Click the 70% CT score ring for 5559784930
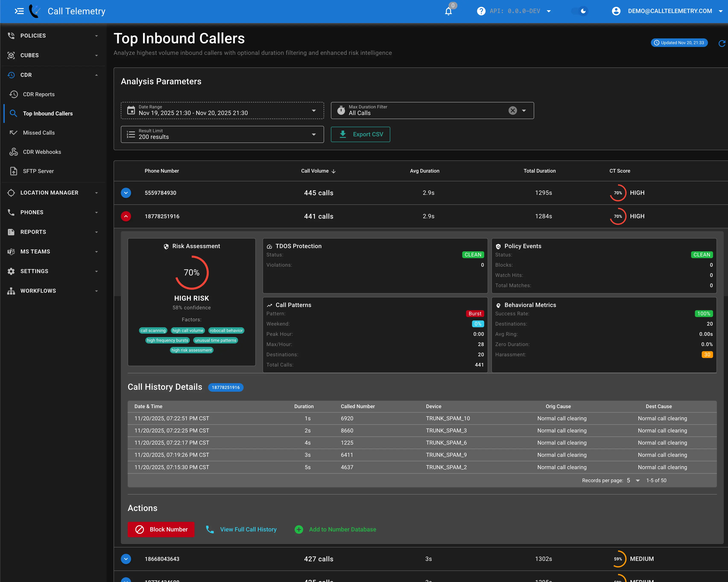The height and width of the screenshot is (582, 728). (x=618, y=193)
